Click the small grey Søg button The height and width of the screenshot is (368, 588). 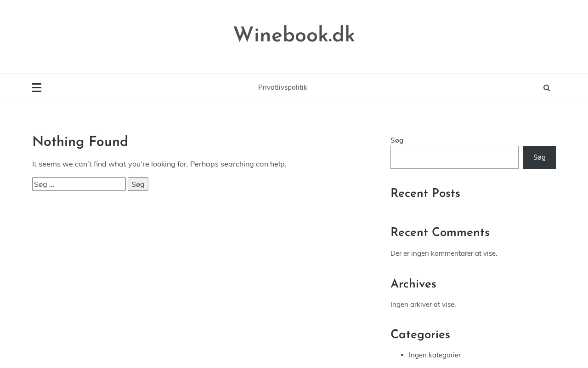point(138,184)
